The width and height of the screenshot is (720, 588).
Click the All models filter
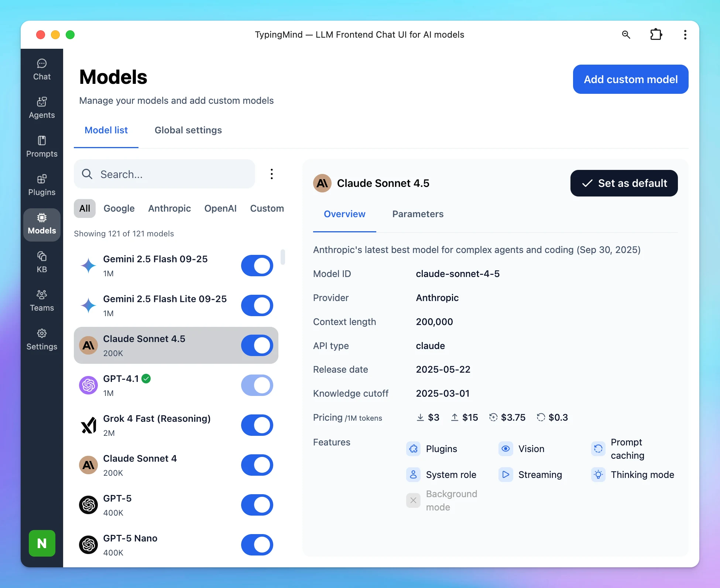(x=85, y=209)
